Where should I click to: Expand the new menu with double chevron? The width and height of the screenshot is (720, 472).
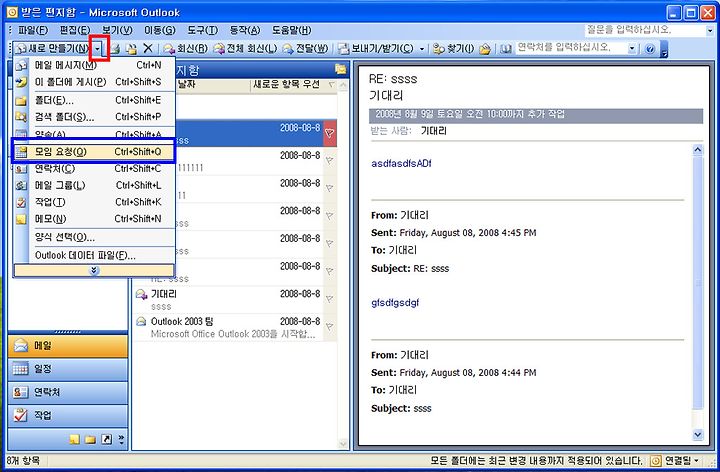(94, 270)
